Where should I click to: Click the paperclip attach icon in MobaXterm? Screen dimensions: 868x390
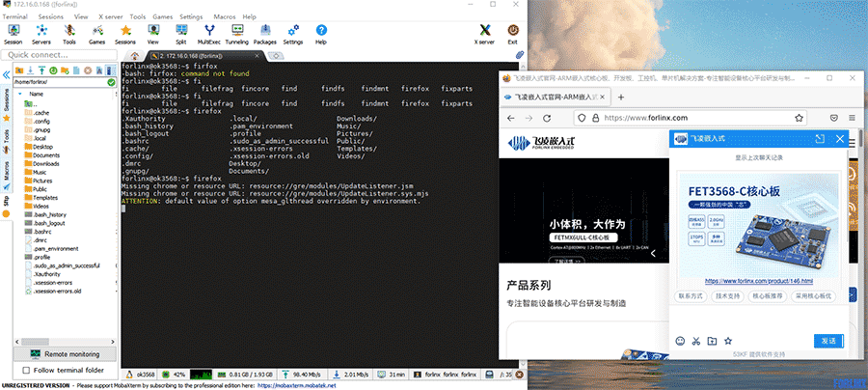[x=519, y=55]
